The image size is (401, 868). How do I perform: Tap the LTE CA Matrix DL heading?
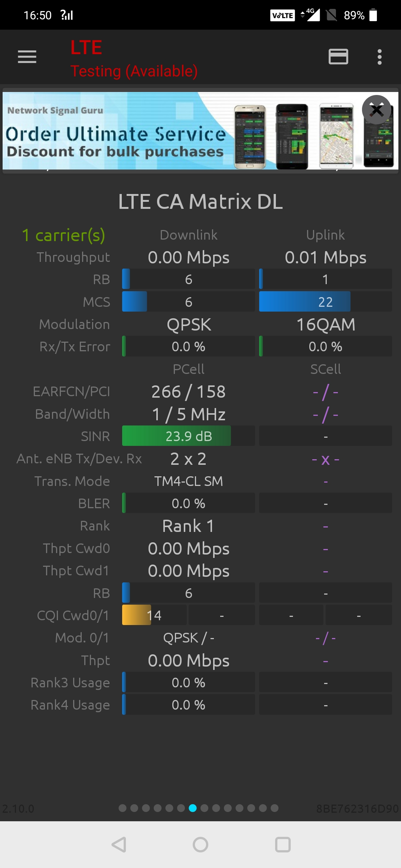tap(200, 201)
